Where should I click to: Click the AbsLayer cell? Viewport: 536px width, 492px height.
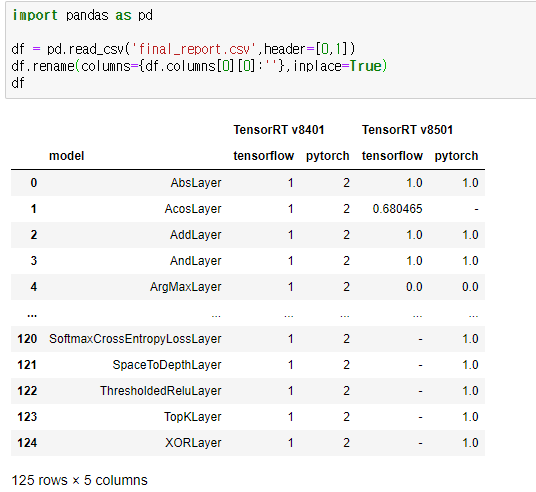(196, 183)
